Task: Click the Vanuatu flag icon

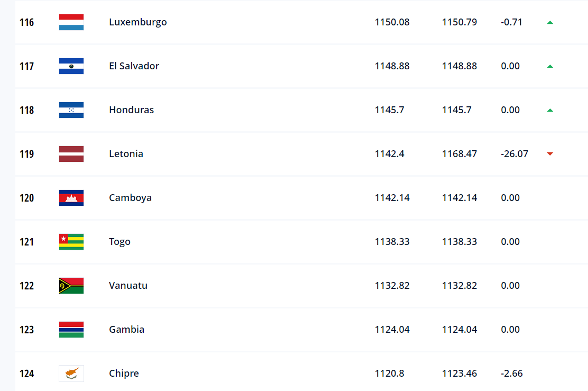Action: [x=71, y=286]
